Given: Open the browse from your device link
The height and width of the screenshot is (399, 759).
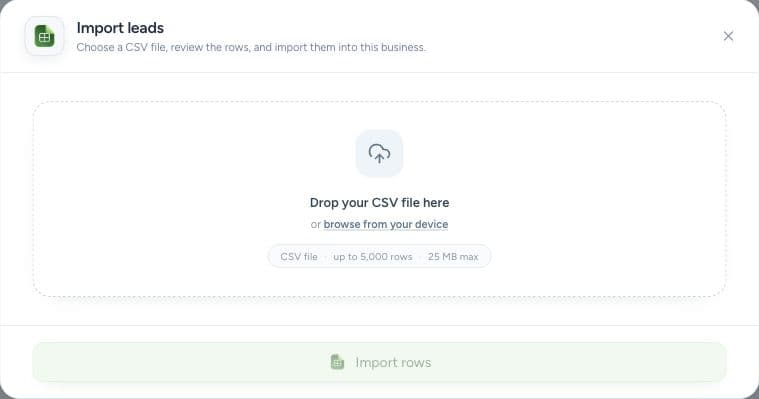Looking at the screenshot, I should (x=386, y=224).
